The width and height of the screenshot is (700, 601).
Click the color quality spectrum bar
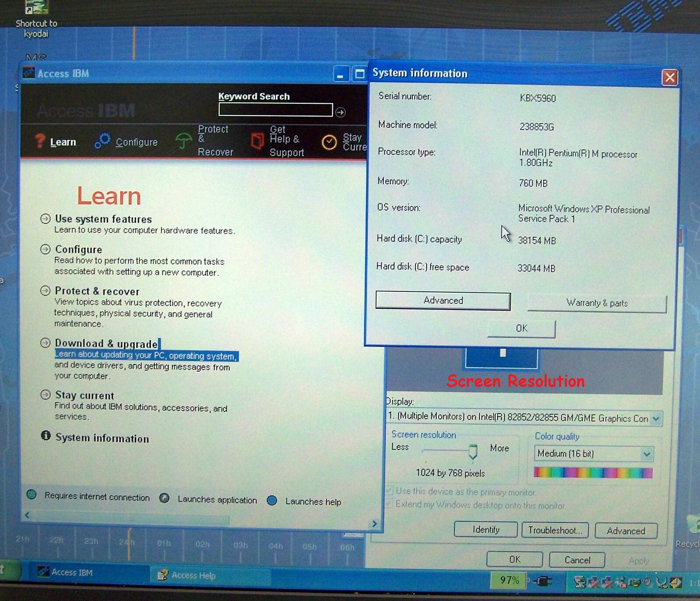point(593,472)
